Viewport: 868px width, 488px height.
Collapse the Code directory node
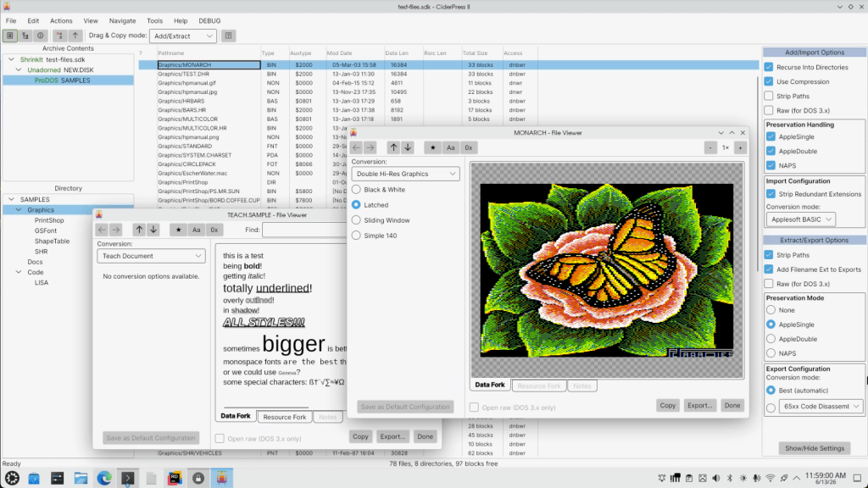click(x=19, y=272)
